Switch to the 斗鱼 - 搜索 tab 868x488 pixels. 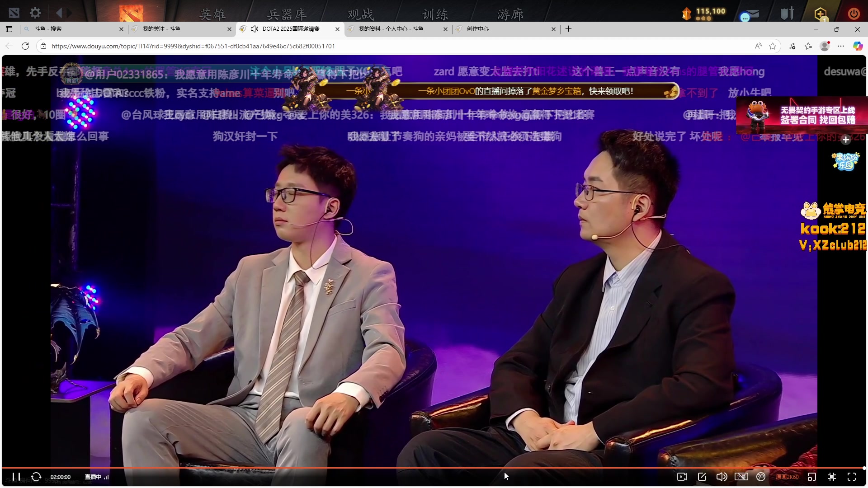click(x=74, y=29)
